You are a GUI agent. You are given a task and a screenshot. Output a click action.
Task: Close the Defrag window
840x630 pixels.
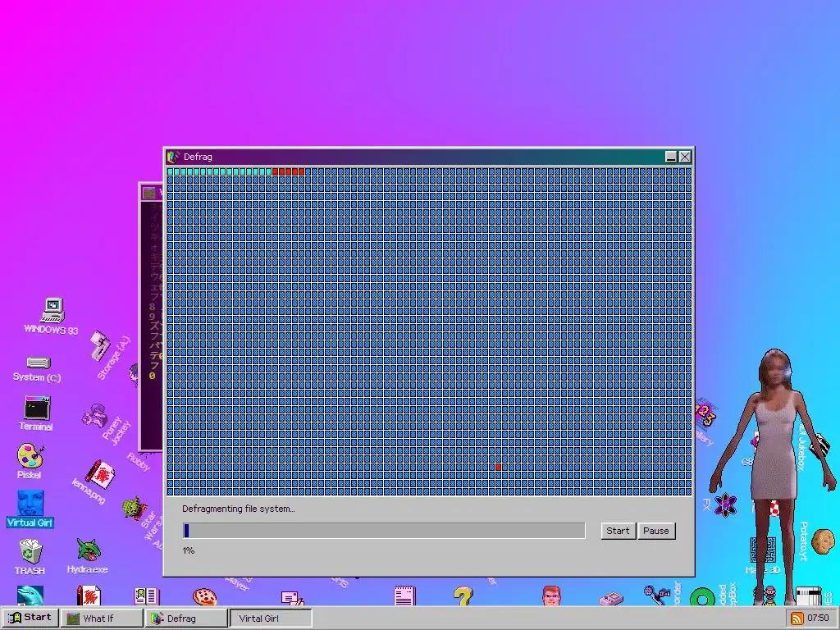(685, 157)
